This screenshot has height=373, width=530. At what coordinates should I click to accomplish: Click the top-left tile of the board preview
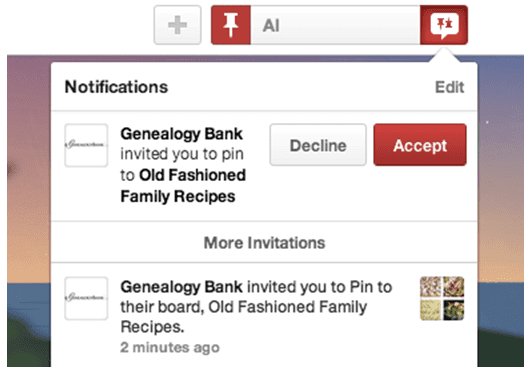(x=431, y=287)
